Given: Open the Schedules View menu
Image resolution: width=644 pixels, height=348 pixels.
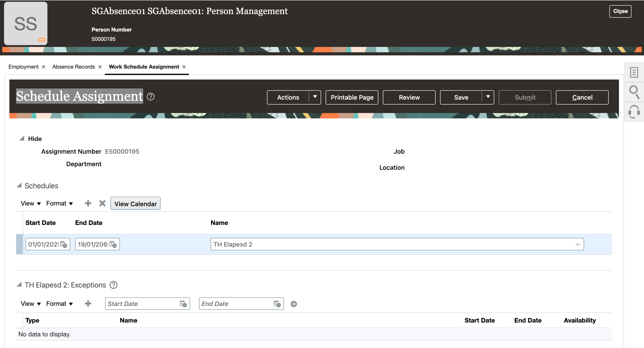Looking at the screenshot, I should click(30, 203).
